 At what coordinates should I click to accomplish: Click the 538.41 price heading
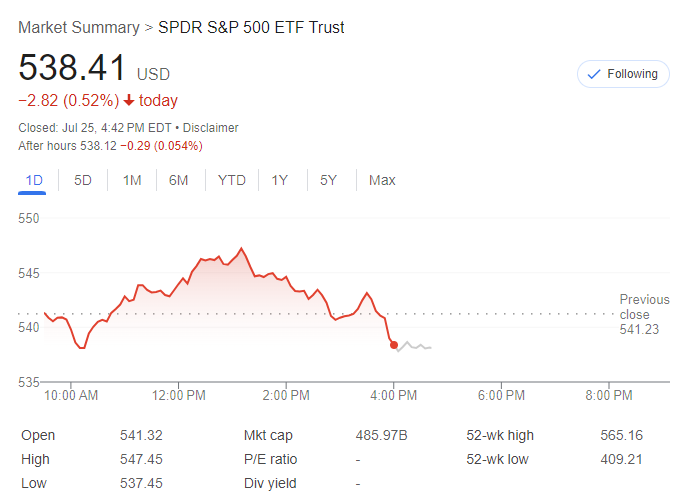pyautogui.click(x=73, y=69)
